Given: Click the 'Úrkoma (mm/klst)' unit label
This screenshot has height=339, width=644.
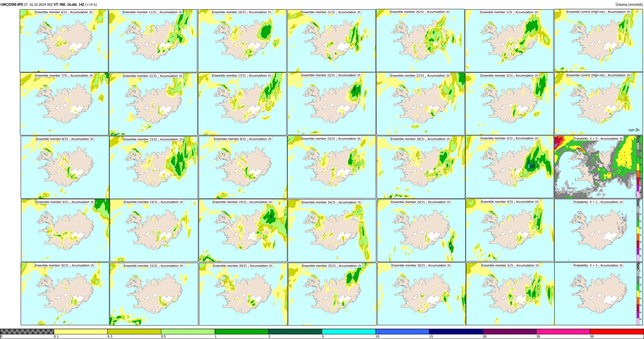Looking at the screenshot, I should point(629,4).
